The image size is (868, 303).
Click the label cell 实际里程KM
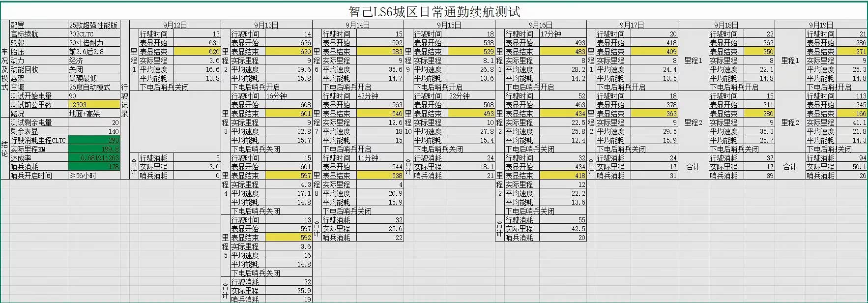pyautogui.click(x=39, y=149)
